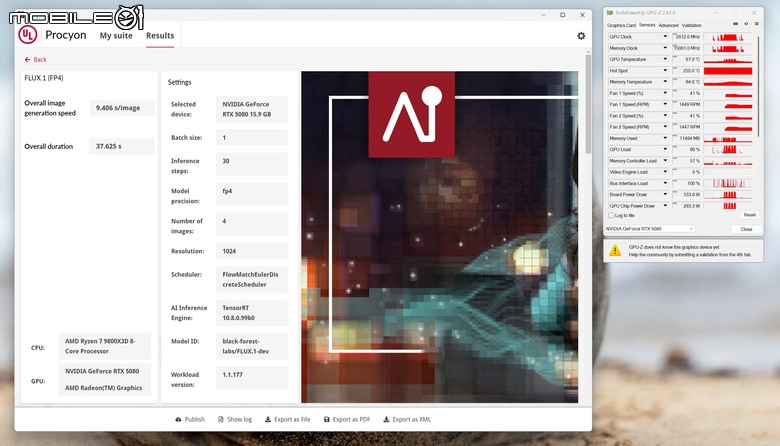Open the Board Power Draw dropdown

point(665,194)
